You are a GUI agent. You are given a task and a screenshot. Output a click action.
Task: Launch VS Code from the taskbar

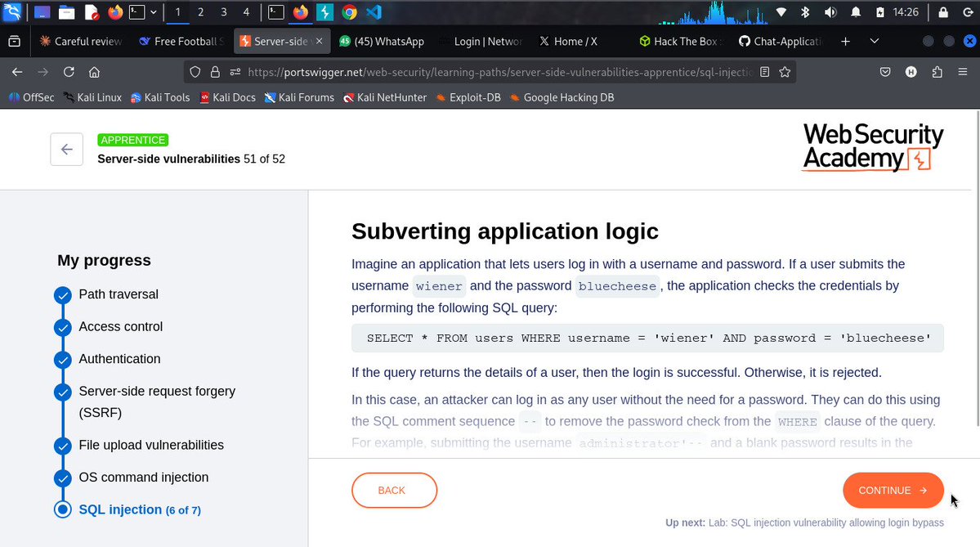pyautogui.click(x=374, y=12)
